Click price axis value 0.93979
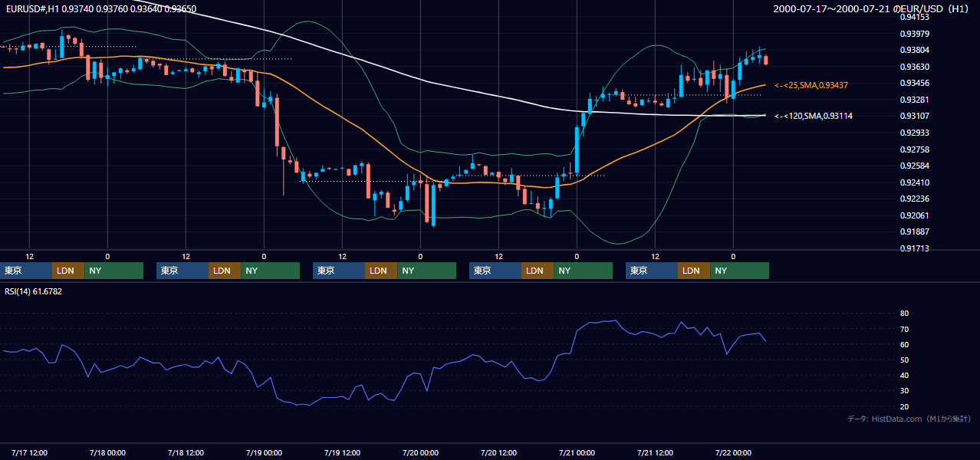Screen dimensions: 980x460 [x=915, y=34]
